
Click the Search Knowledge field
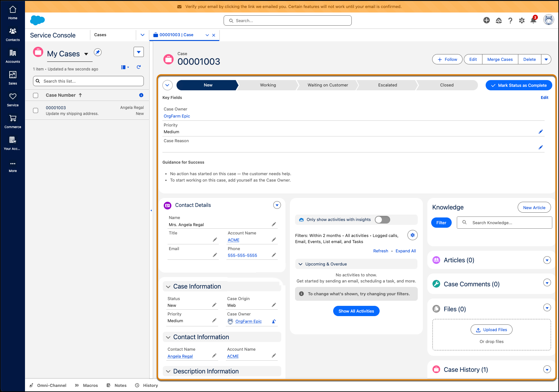[x=505, y=223]
